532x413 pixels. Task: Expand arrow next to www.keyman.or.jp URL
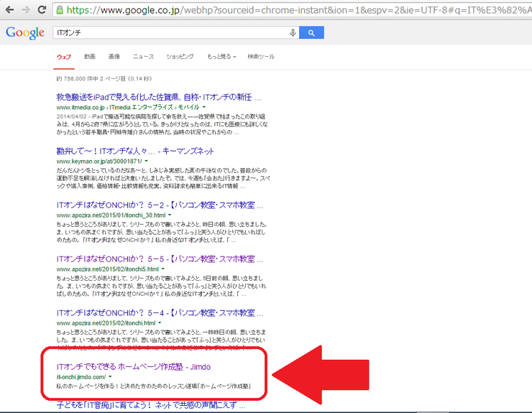coord(147,161)
